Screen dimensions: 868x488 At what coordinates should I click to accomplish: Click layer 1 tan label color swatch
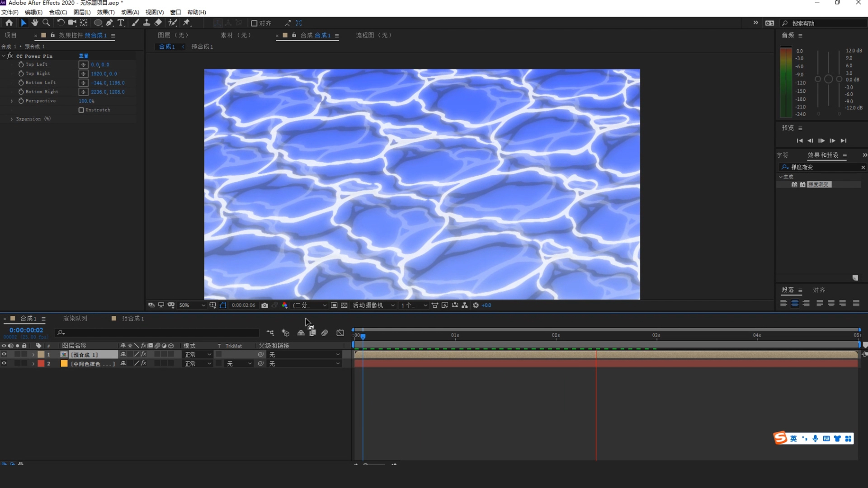click(x=41, y=355)
